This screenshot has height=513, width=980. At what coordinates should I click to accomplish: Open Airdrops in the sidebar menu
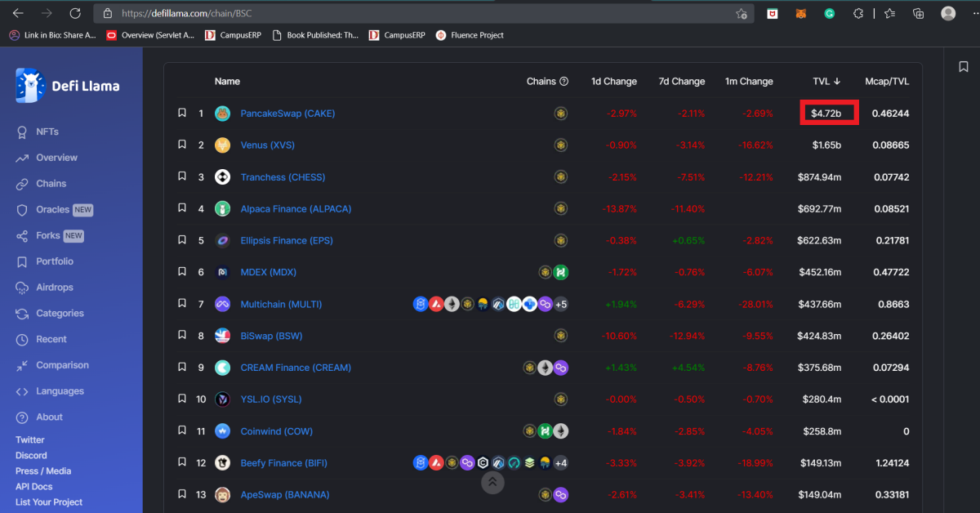[54, 288]
